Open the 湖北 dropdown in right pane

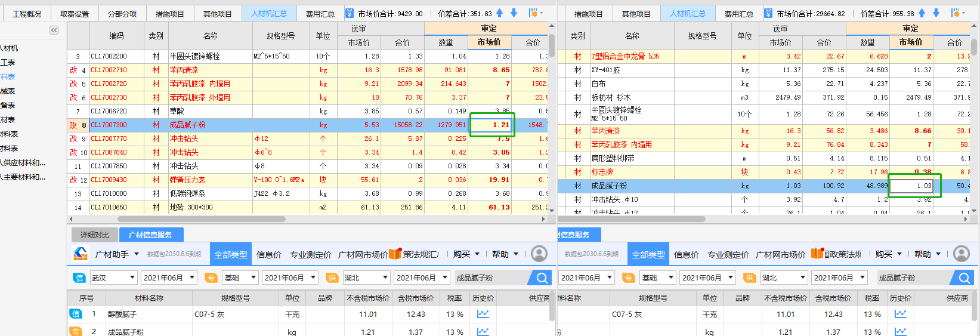[x=783, y=278]
